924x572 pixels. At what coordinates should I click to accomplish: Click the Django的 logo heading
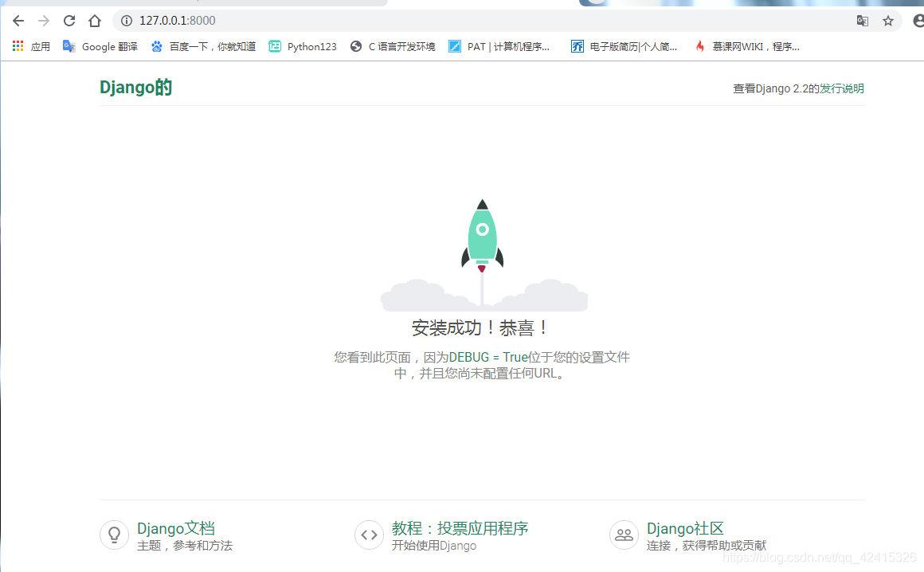coord(135,88)
